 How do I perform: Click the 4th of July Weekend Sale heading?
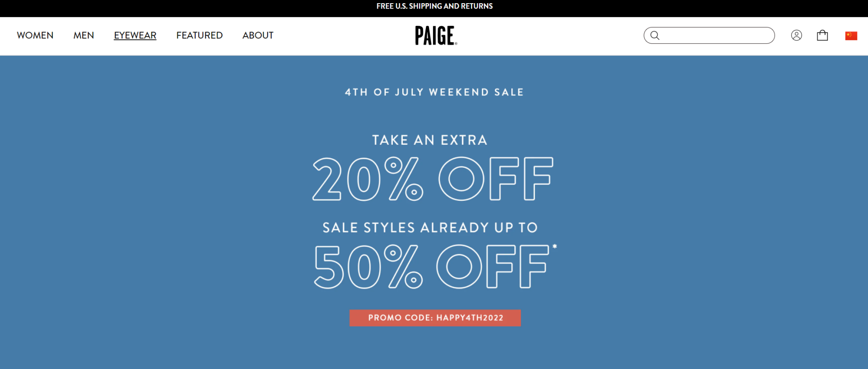[434, 92]
